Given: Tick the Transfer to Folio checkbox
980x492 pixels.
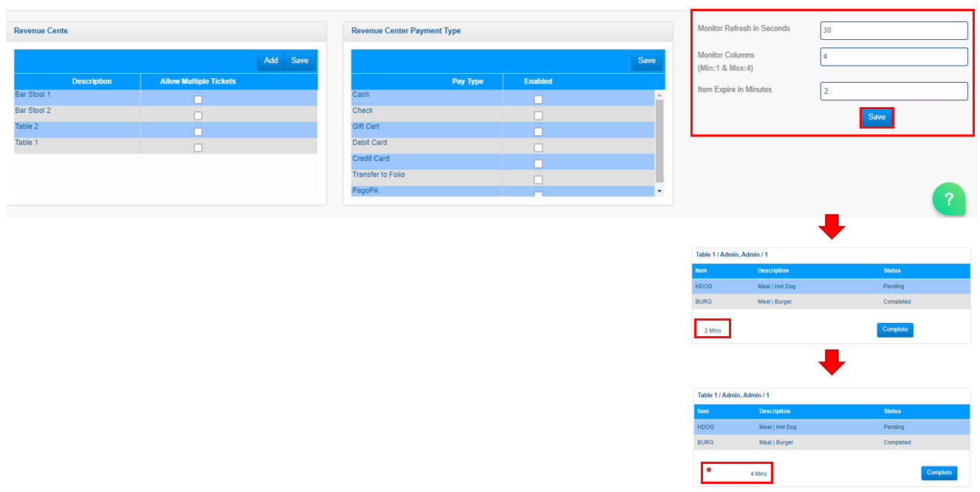Looking at the screenshot, I should point(538,180).
